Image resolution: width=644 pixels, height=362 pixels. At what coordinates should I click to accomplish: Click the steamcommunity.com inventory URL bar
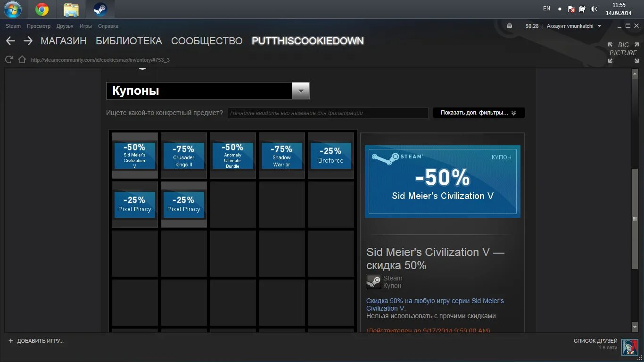coord(100,60)
